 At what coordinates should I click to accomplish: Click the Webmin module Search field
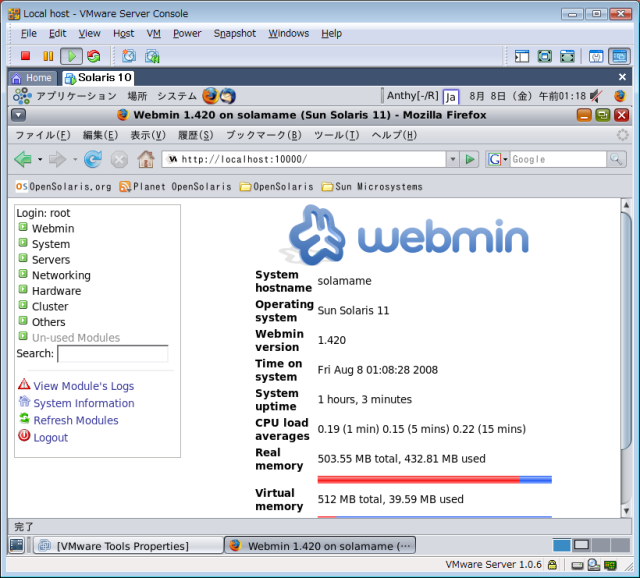tap(113, 353)
